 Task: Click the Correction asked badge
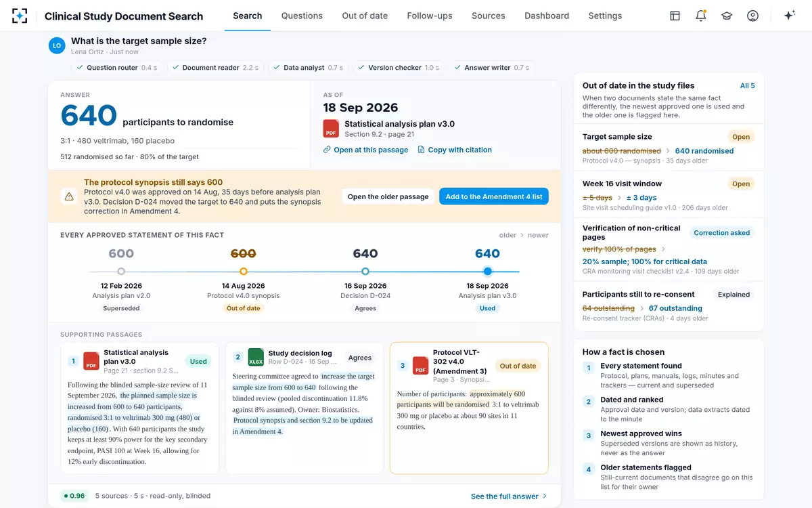coord(722,232)
